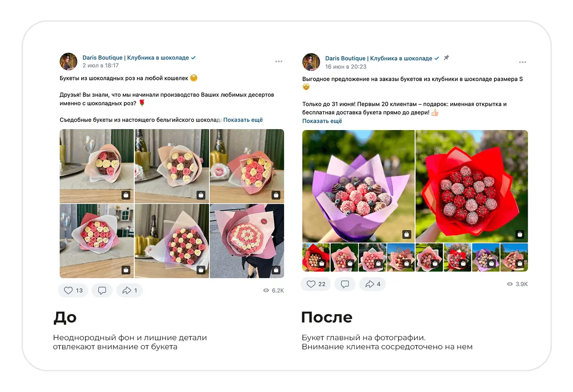Open comments on the left post
Screen dimensions: 573x392
coord(102,291)
